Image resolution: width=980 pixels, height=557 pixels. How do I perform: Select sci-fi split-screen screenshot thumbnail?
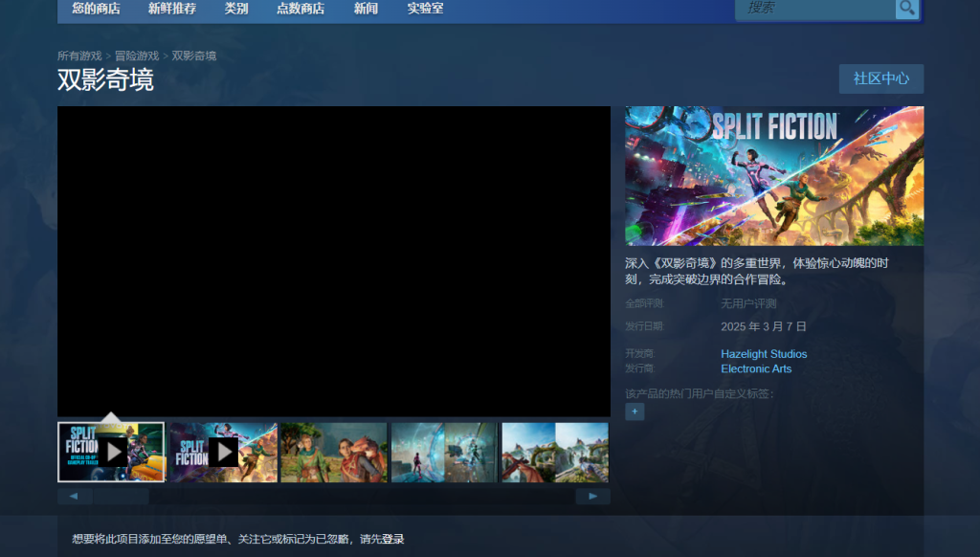point(444,452)
